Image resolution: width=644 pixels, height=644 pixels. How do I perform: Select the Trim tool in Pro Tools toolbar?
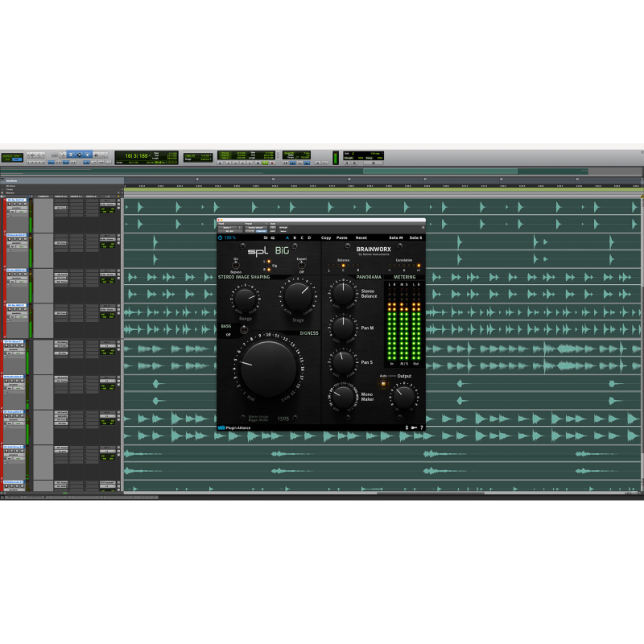tap(71, 155)
